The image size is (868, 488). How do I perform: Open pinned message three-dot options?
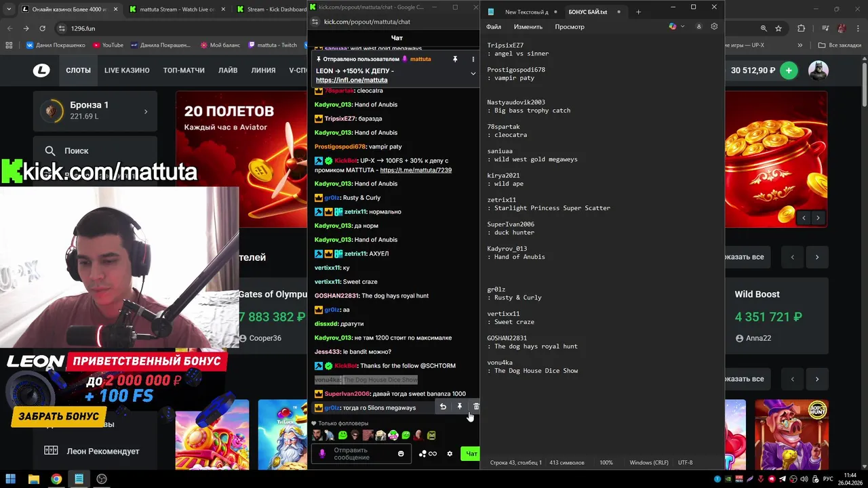point(473,59)
